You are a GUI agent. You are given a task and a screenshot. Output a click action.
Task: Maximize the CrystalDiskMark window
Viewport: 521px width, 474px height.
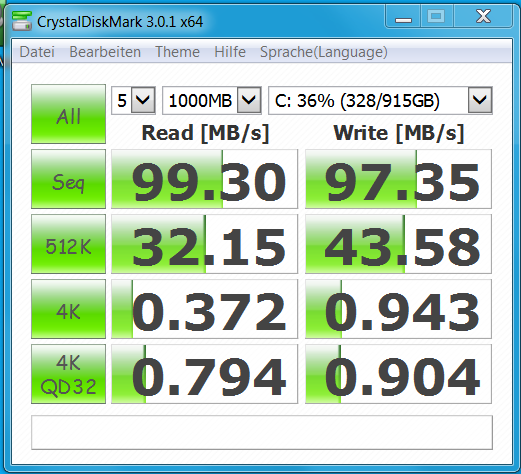(436, 16)
